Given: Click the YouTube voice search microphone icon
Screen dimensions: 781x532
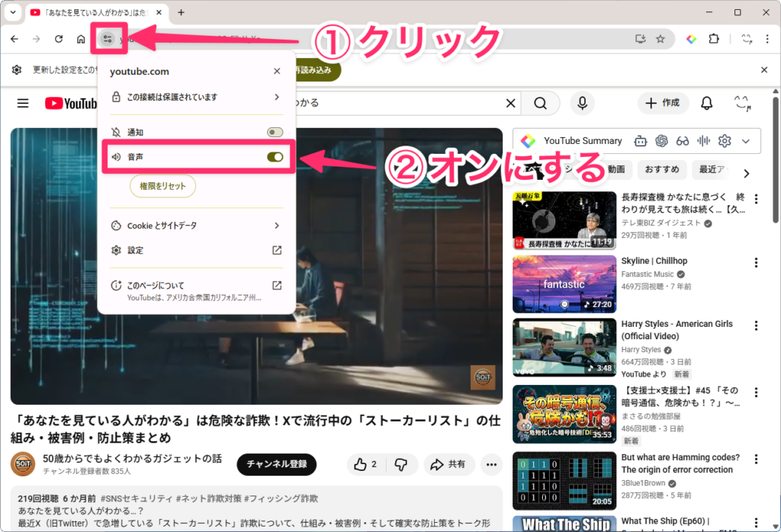Looking at the screenshot, I should click(583, 104).
